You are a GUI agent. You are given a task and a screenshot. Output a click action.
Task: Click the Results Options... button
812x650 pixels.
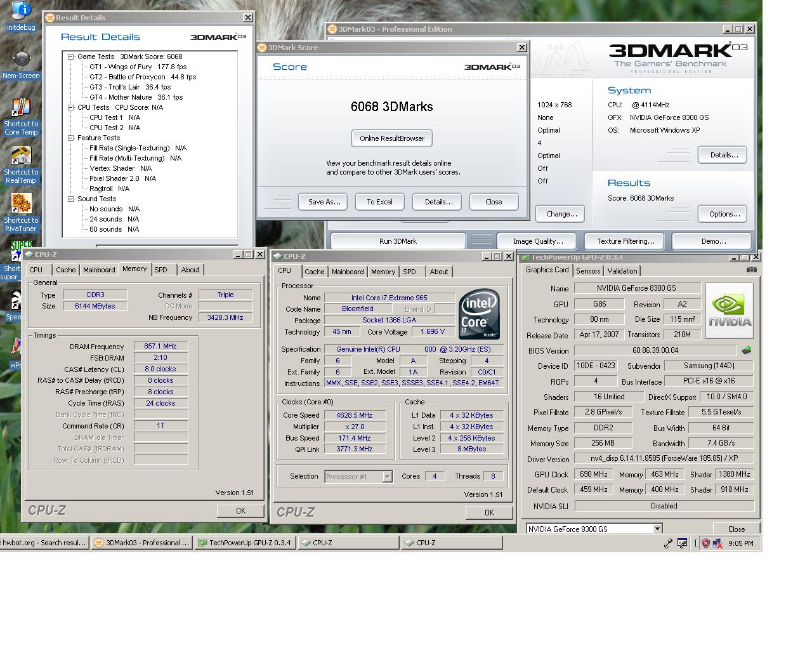724,214
